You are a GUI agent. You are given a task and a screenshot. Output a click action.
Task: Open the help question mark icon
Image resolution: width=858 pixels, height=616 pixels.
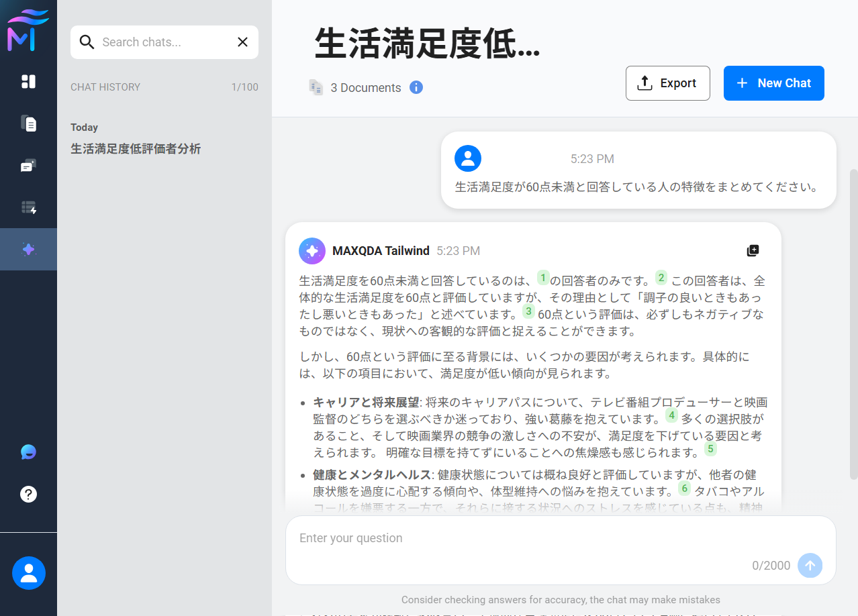pyautogui.click(x=28, y=495)
